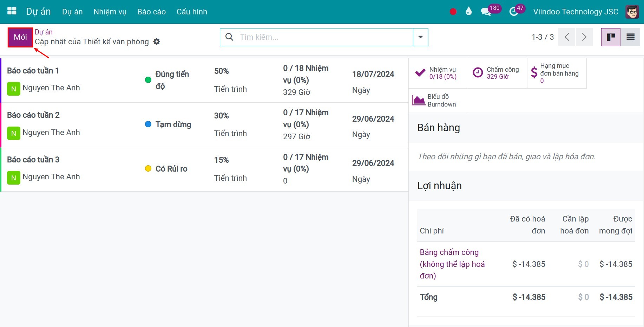Open Báo cáo menu in top bar
The height and width of the screenshot is (327, 644).
[151, 12]
